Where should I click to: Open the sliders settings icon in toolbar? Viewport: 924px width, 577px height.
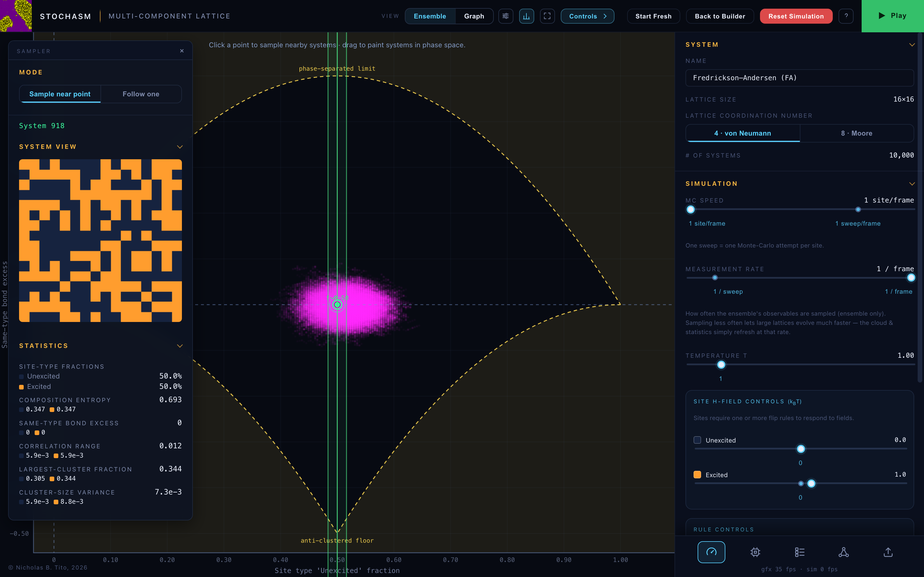pos(506,16)
